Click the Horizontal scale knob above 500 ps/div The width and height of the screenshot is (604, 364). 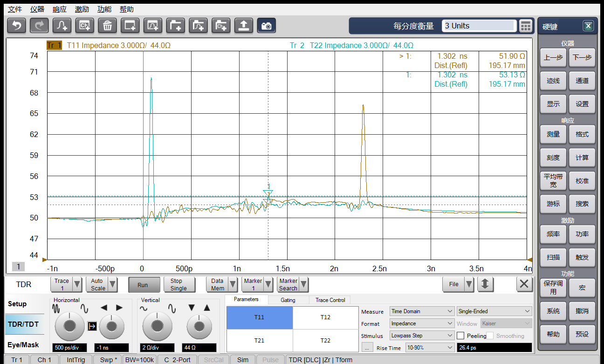tap(70, 327)
